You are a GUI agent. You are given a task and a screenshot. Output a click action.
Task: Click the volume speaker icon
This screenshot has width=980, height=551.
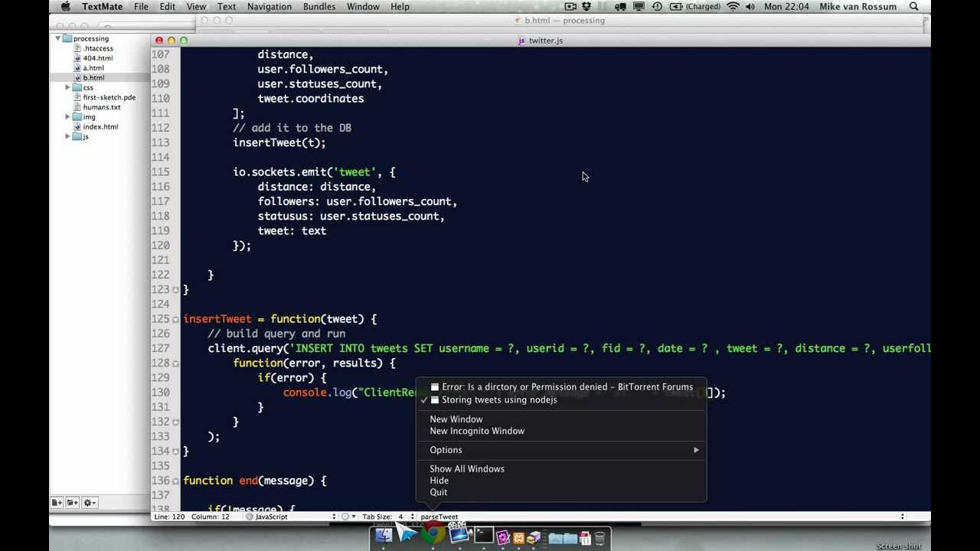[x=750, y=6]
